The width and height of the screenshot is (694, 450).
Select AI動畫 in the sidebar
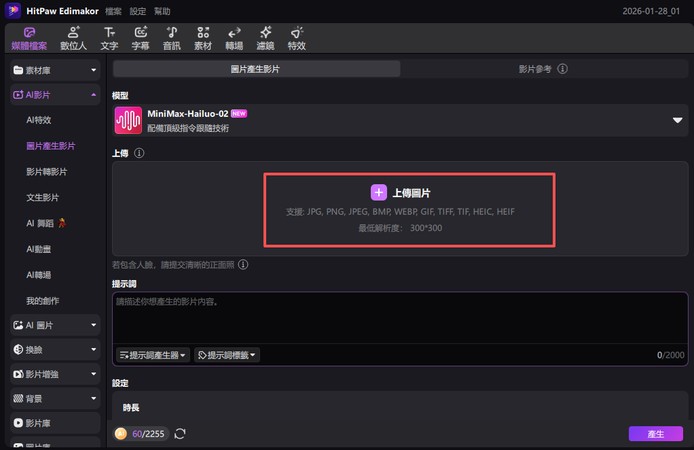pyautogui.click(x=39, y=249)
